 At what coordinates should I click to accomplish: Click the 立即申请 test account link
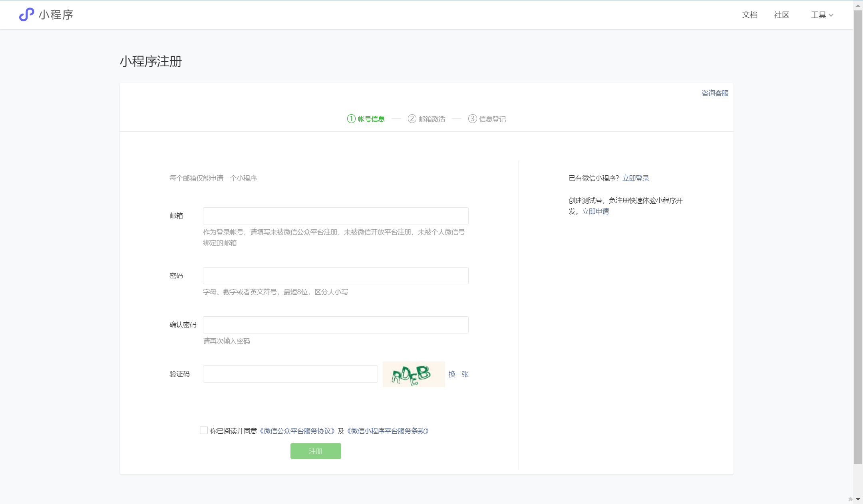coord(595,211)
